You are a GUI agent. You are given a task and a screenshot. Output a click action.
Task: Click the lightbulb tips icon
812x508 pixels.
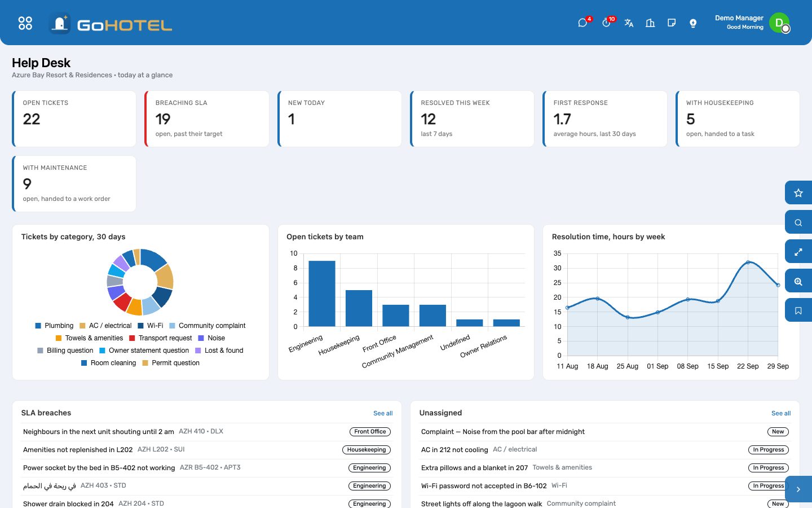[693, 23]
